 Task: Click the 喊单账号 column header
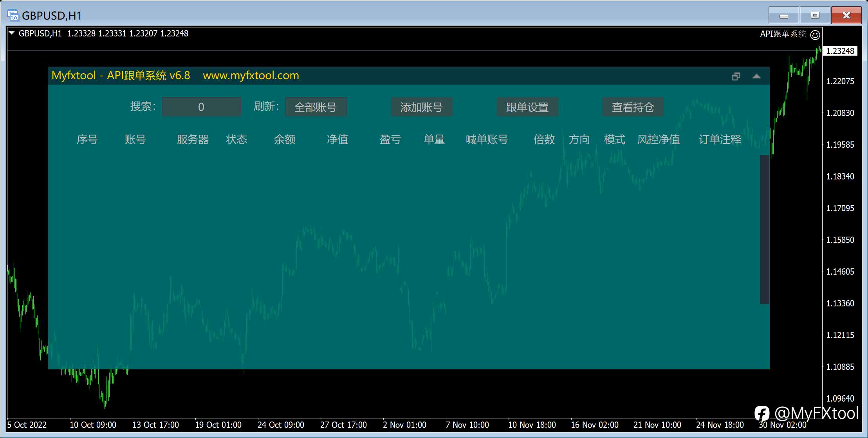point(487,139)
